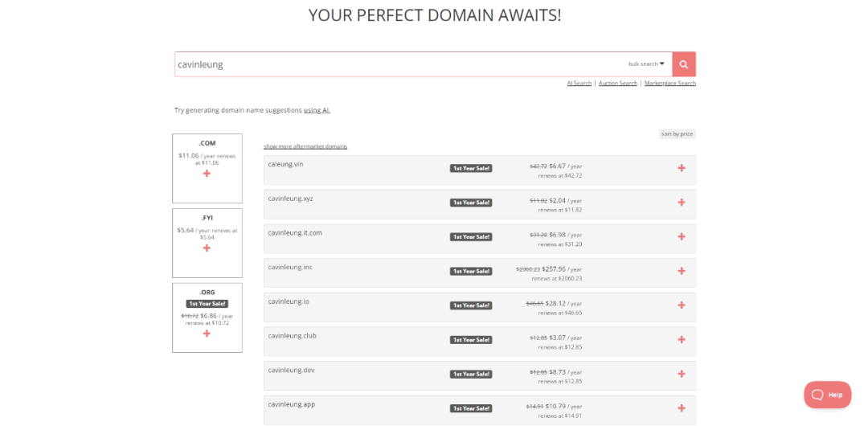Add cavinleung.io with the plus icon
The image size is (868, 426).
(682, 305)
